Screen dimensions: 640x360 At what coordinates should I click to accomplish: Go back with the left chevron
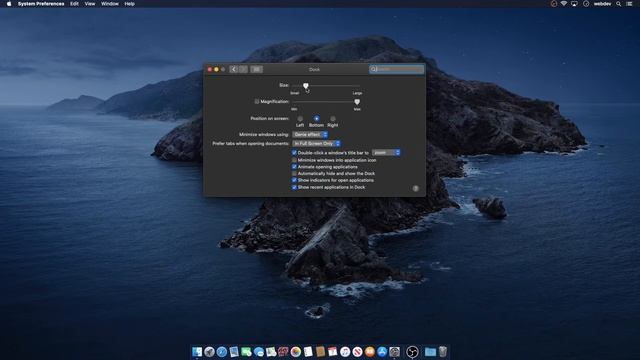[x=233, y=69]
